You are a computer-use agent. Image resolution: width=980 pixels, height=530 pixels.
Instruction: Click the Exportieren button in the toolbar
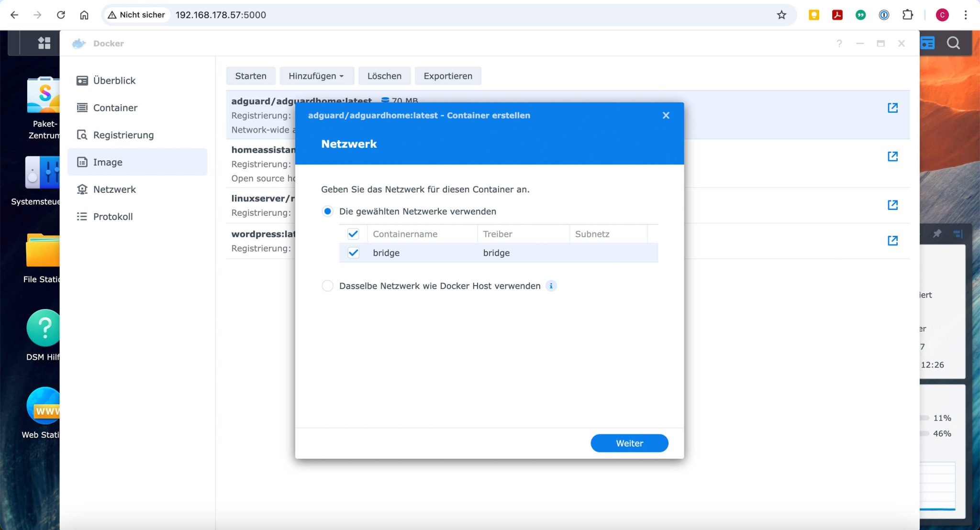[447, 76]
